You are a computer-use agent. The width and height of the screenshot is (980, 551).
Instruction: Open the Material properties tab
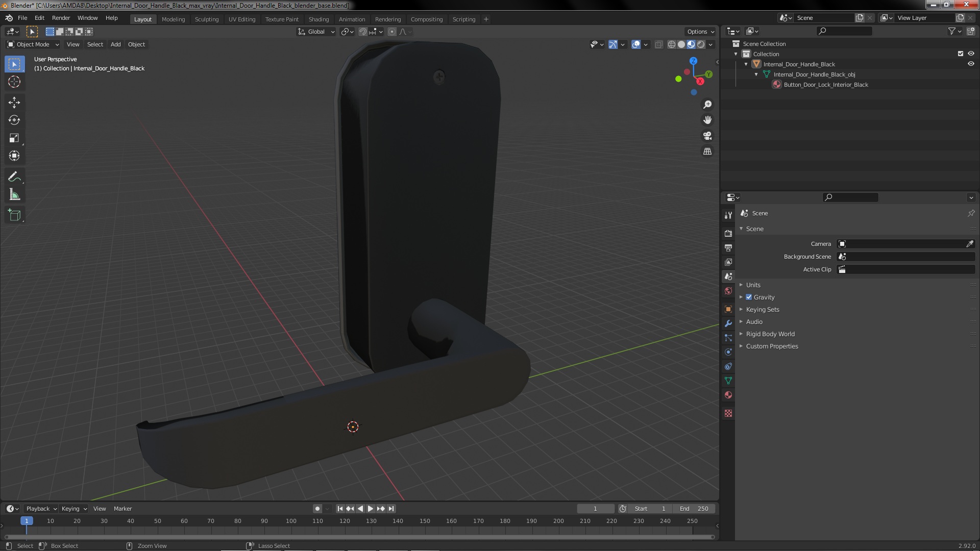(728, 395)
